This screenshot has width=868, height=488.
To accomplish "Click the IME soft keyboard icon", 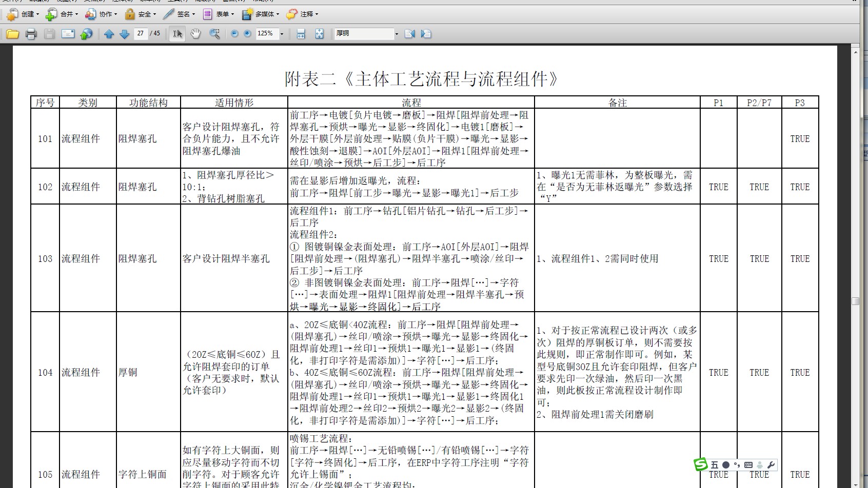I will (x=748, y=465).
